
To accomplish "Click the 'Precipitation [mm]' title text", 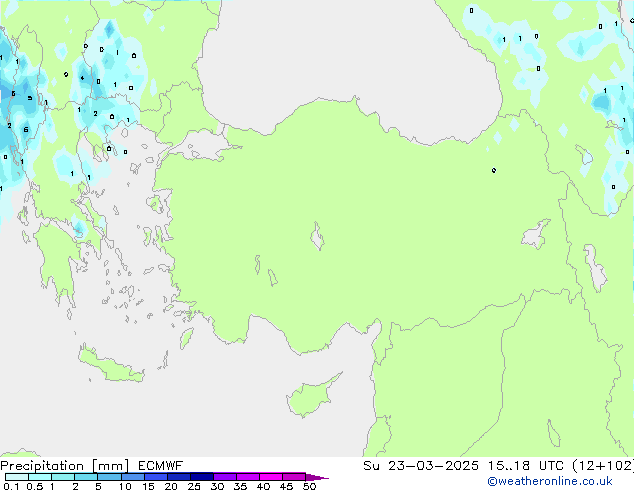I will (x=65, y=466).
